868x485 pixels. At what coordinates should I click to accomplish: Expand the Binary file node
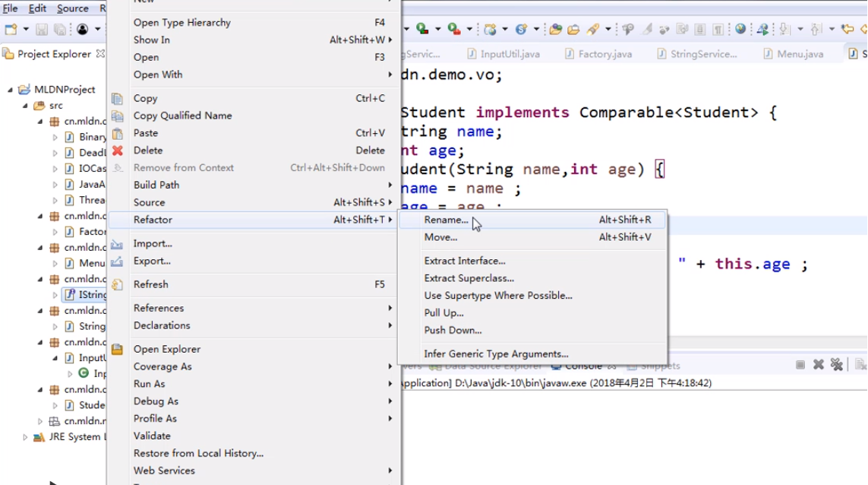(55, 137)
